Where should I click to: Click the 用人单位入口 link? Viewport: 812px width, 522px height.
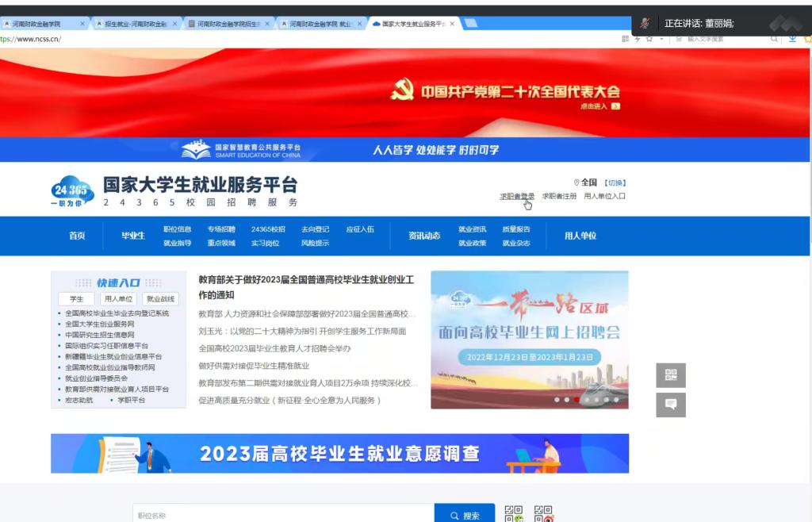point(605,196)
